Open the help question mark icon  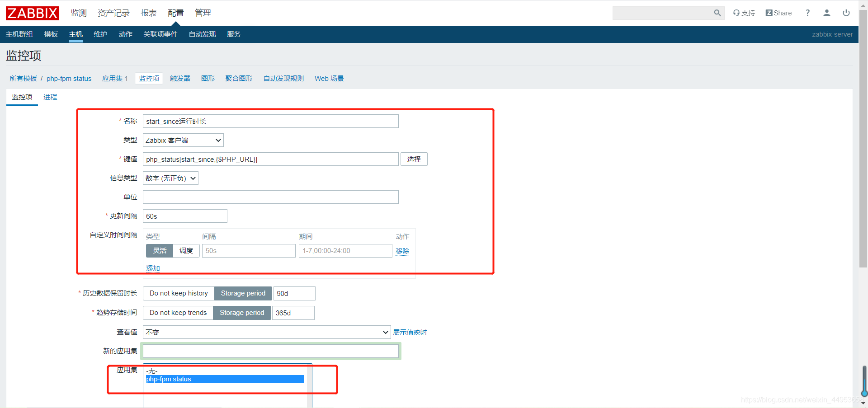click(x=807, y=13)
